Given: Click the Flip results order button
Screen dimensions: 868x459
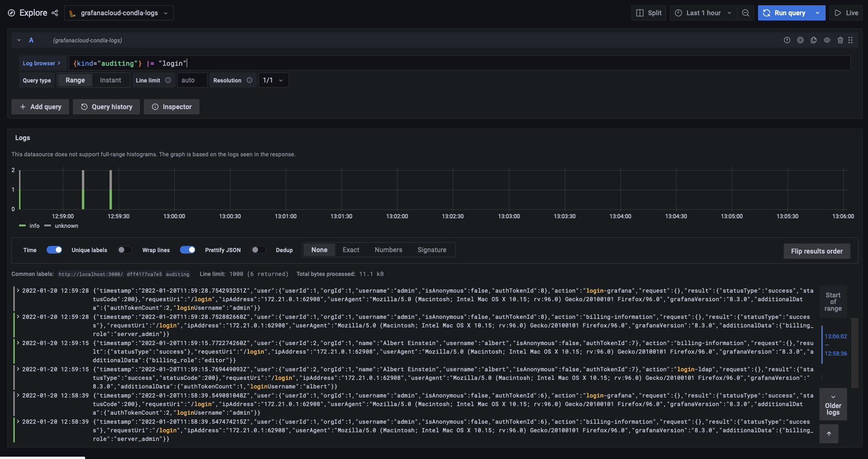Looking at the screenshot, I should tap(817, 251).
